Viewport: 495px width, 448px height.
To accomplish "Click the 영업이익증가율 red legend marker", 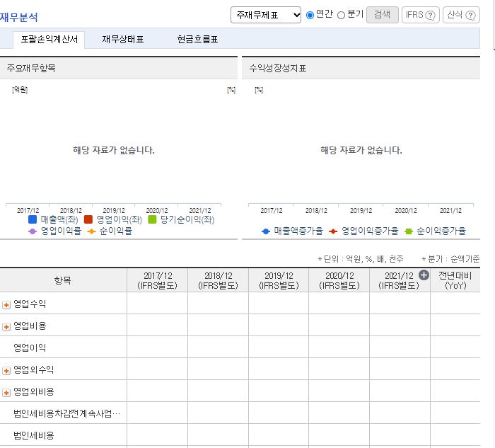I will [x=333, y=231].
